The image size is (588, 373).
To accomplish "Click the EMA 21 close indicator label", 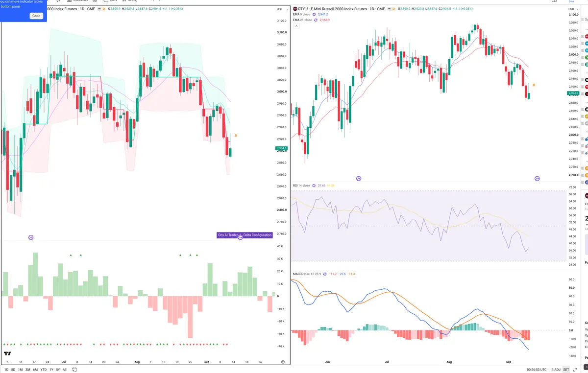I will click(x=302, y=20).
